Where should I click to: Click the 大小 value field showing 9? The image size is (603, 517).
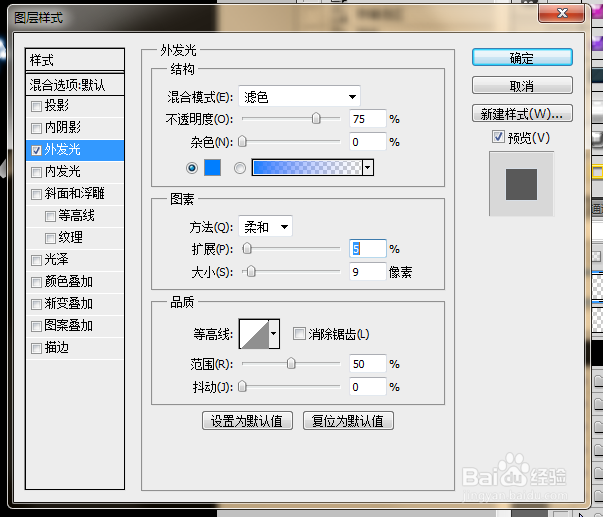367,272
